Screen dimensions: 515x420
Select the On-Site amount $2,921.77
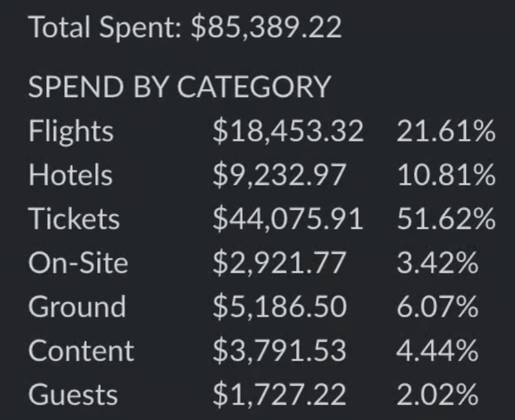(x=279, y=263)
